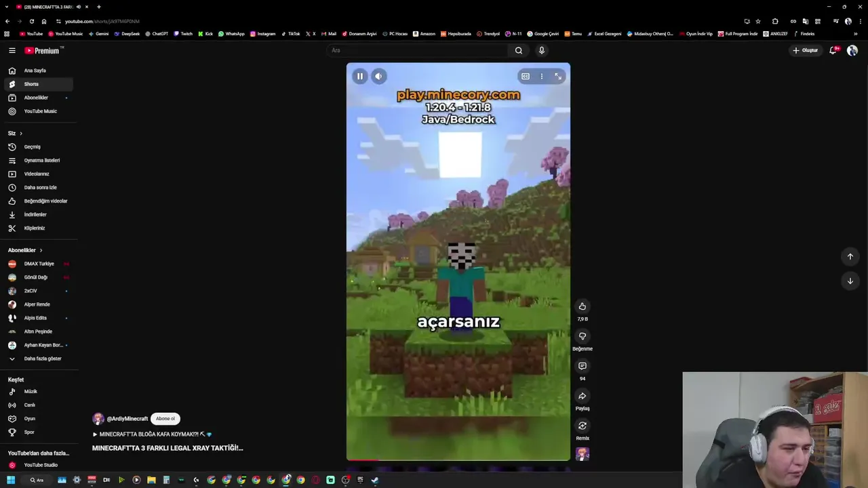
Task: Expand the Abonelikler heading chevron
Action: click(41, 250)
